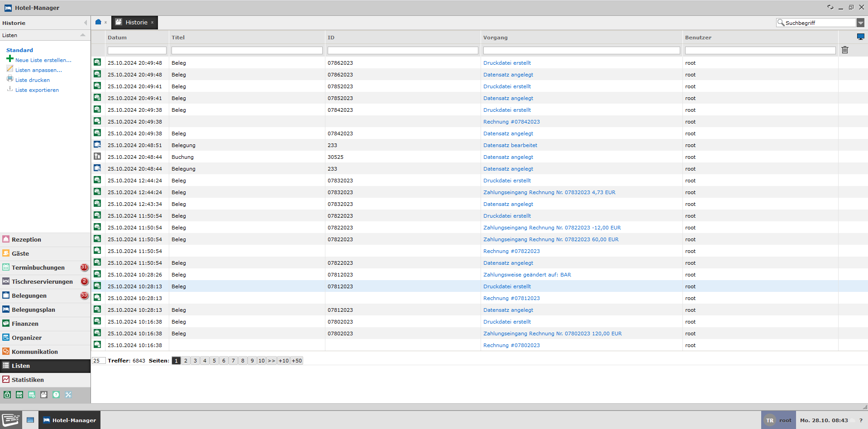Open Zahlungseingang 07832023 4,73 EUR link

point(549,192)
